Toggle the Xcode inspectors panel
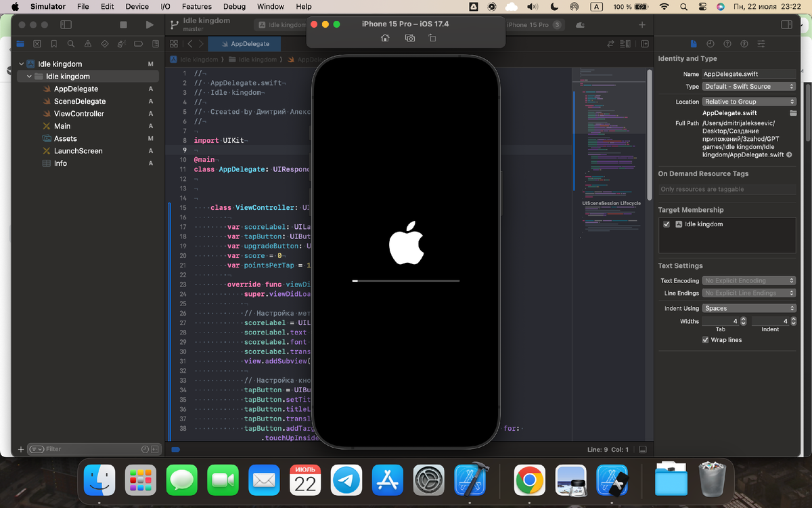Image resolution: width=812 pixels, height=508 pixels. [786, 24]
